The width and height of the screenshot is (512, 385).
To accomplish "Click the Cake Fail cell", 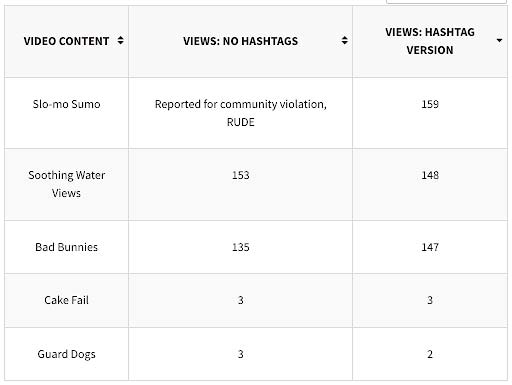I will [66, 300].
